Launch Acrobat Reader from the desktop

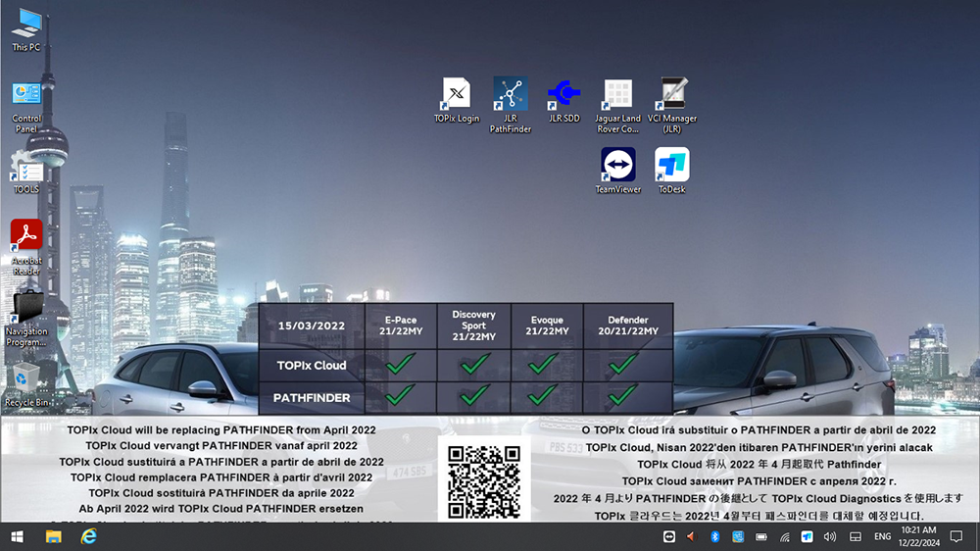tap(26, 247)
